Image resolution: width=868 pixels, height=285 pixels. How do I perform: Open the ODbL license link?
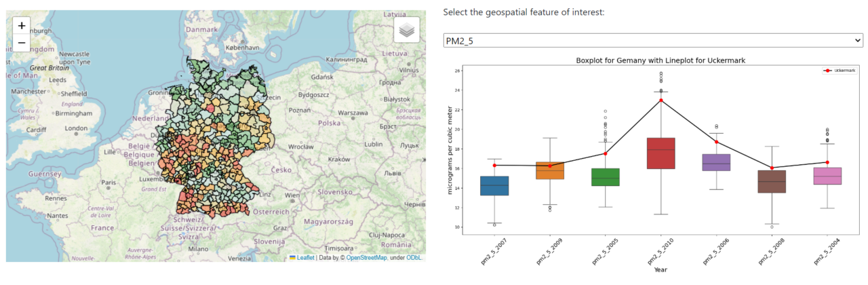[414, 258]
